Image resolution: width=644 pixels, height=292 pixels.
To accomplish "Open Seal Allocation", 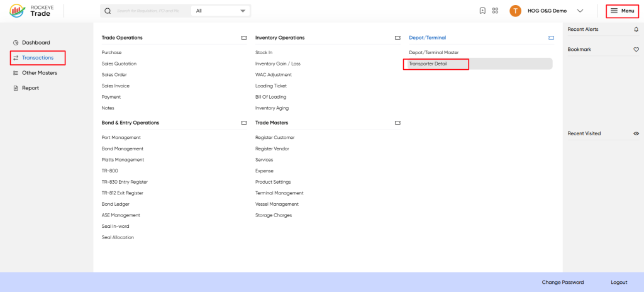I will click(x=118, y=237).
